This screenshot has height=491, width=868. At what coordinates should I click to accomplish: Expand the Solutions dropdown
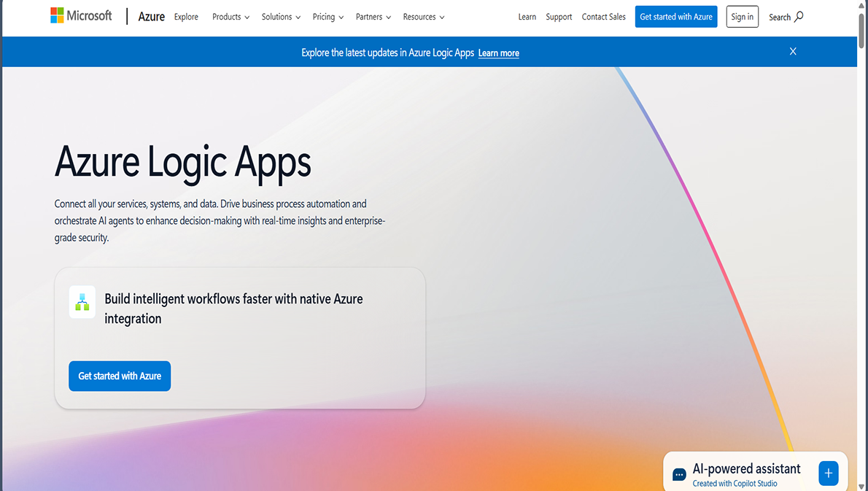coord(282,17)
